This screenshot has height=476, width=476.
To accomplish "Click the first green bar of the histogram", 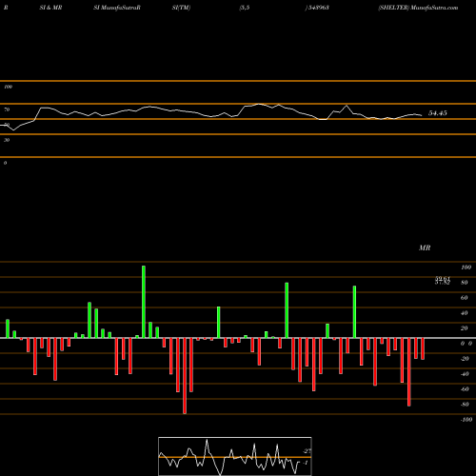I will pos(8,328).
